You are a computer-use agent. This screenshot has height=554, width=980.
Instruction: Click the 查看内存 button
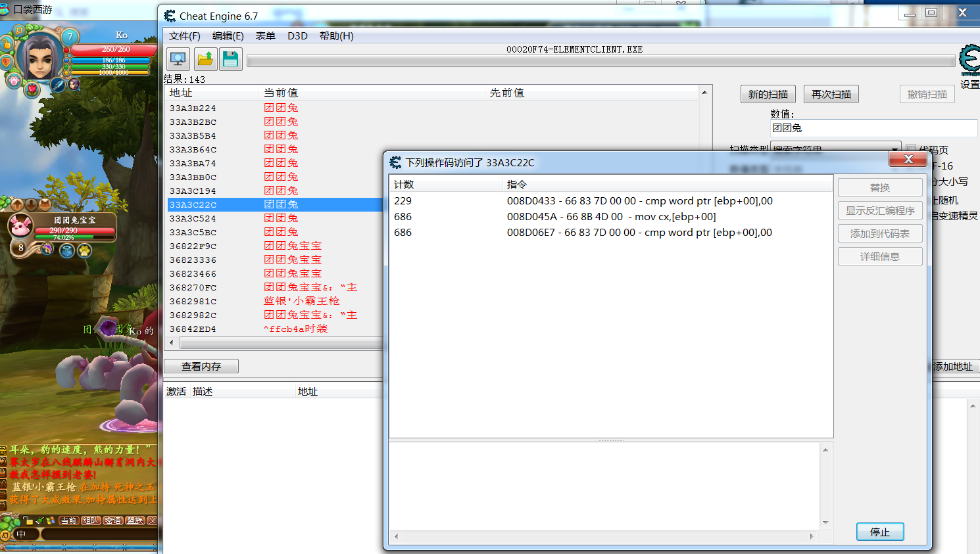[201, 366]
